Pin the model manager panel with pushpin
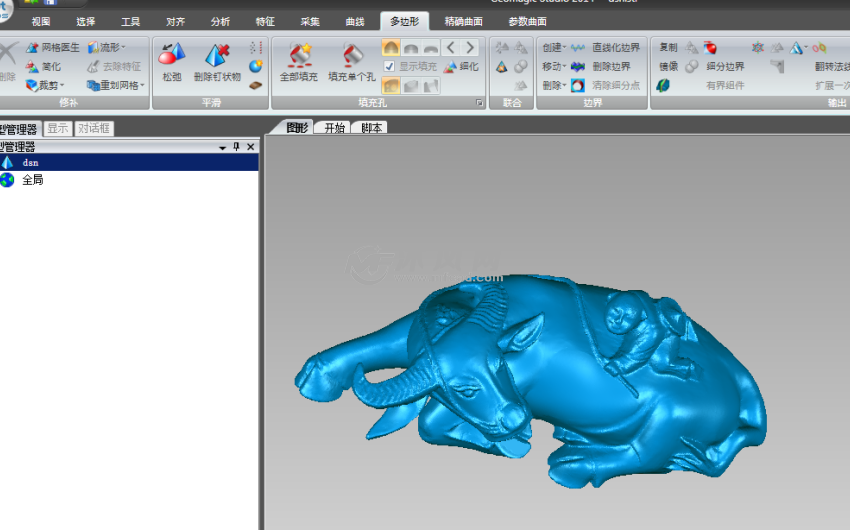The height and width of the screenshot is (530, 850). tap(237, 147)
